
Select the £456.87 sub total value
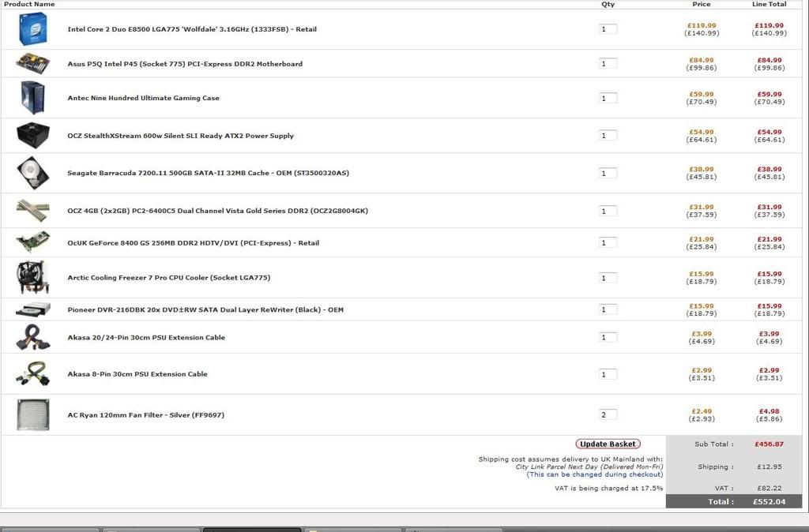click(x=769, y=444)
